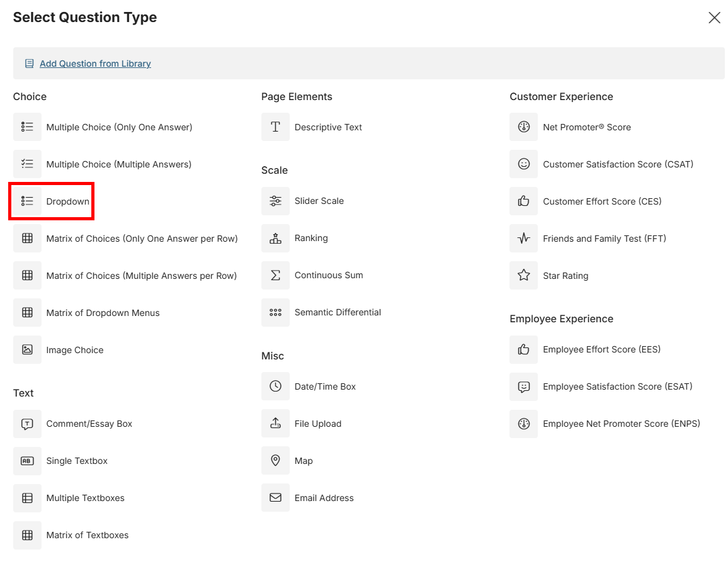Screen dimensions: 728x564
Task: Insert Descriptive Text element
Action: coord(328,127)
